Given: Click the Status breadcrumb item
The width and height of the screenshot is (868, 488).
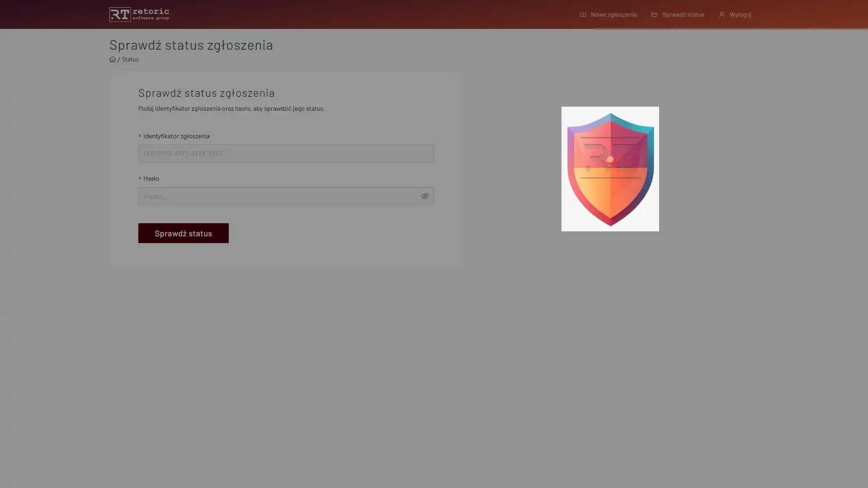Looking at the screenshot, I should [130, 59].
